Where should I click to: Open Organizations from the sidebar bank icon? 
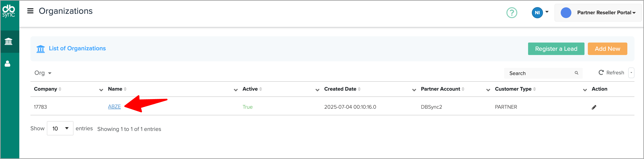point(8,41)
